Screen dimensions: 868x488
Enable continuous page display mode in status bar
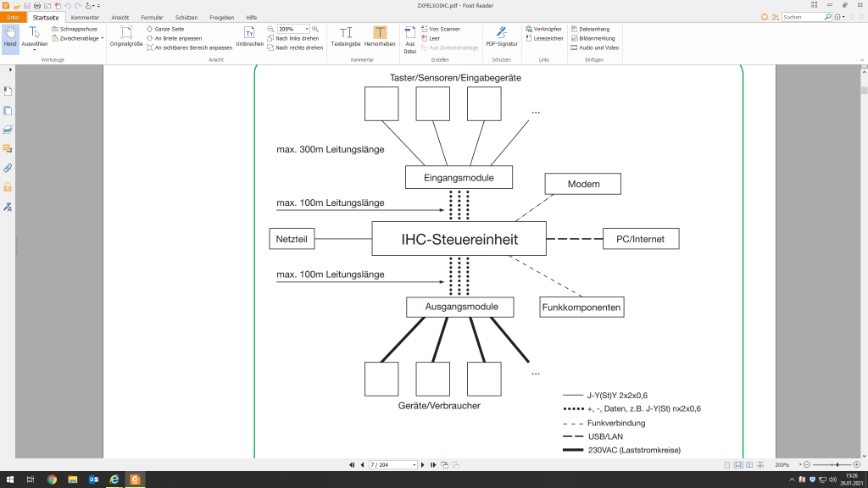pyautogui.click(x=738, y=465)
